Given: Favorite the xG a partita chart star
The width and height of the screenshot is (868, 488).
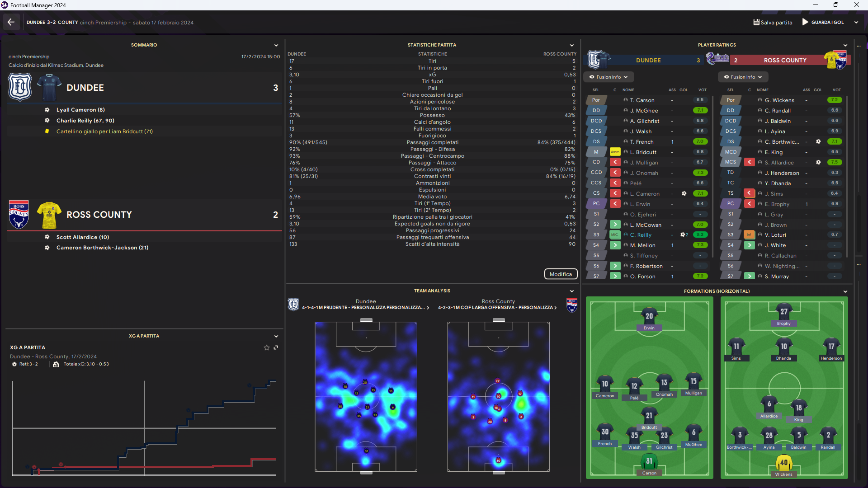Looking at the screenshot, I should (x=267, y=347).
